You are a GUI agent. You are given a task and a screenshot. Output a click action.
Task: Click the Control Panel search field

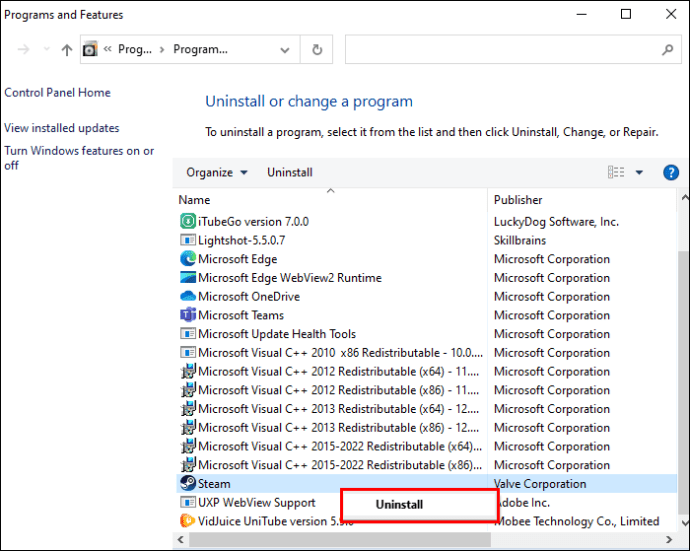[x=500, y=49]
